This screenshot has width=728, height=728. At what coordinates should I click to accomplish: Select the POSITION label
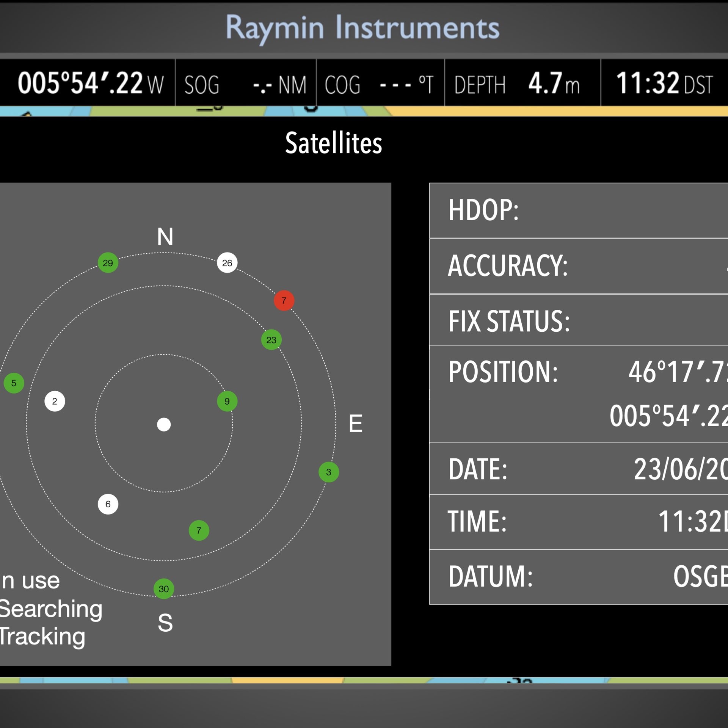point(503,372)
